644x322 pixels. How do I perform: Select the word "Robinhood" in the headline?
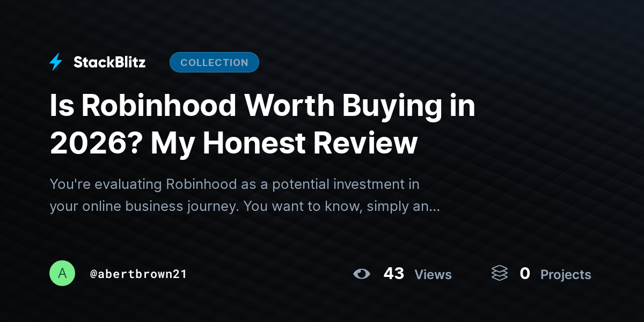[158, 106]
